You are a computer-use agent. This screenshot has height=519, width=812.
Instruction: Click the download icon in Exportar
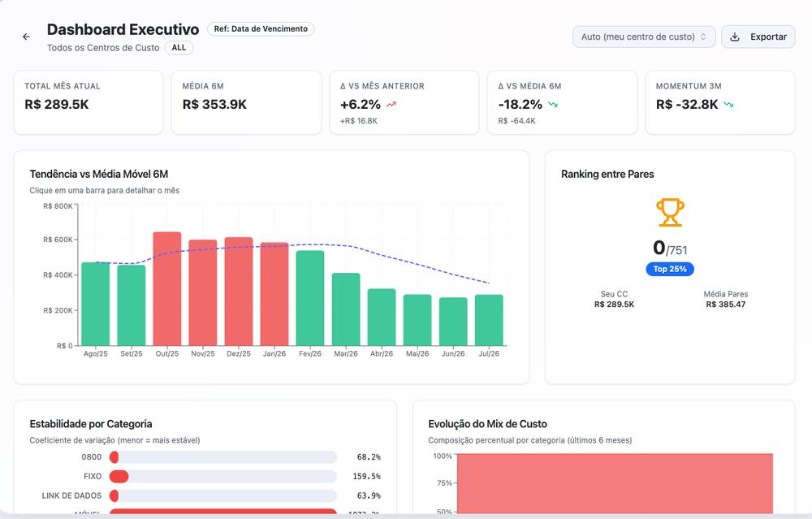(x=734, y=37)
